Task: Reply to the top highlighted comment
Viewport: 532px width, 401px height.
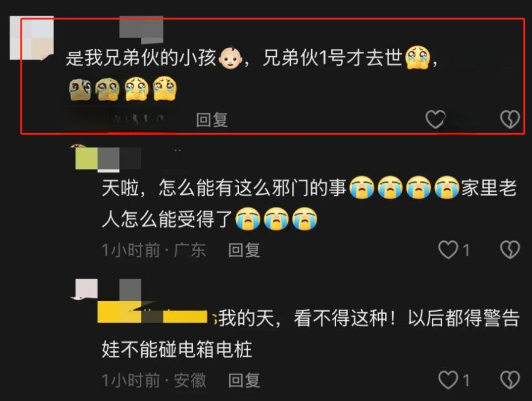Action: (x=212, y=120)
